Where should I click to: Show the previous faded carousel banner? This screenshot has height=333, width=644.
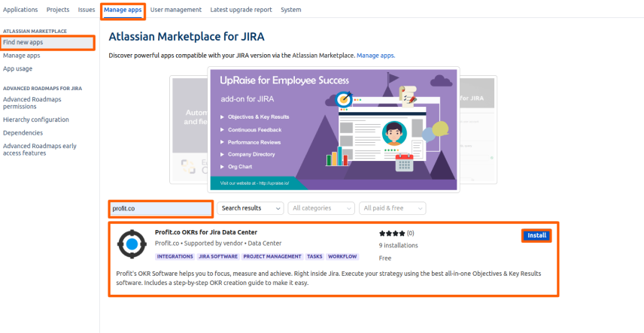point(189,129)
